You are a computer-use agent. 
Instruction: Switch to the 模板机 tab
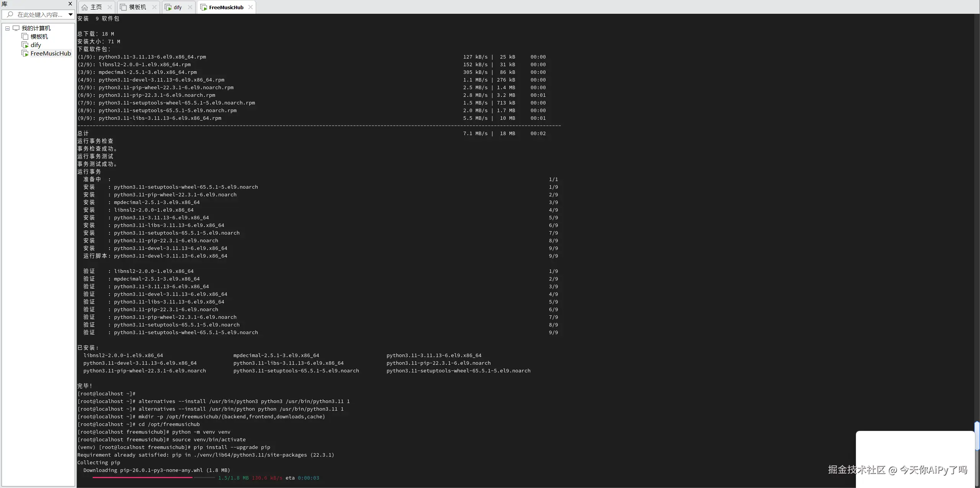click(x=137, y=7)
